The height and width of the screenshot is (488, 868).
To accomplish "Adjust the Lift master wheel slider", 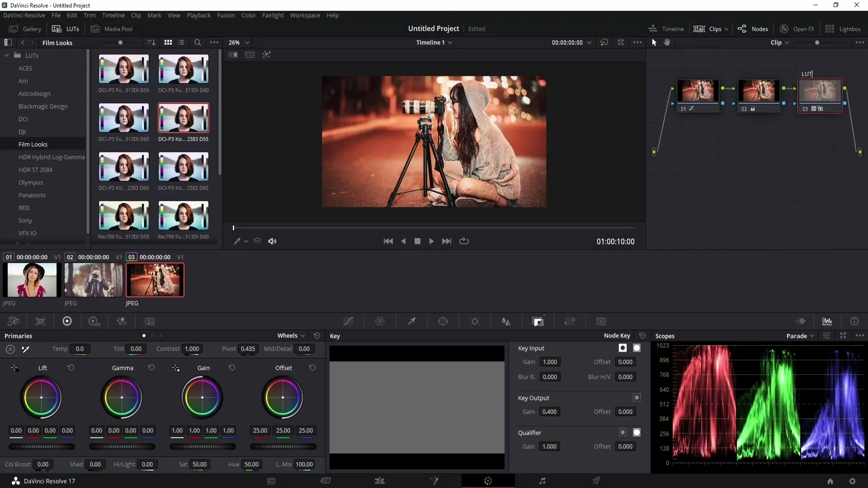I will pos(42,446).
